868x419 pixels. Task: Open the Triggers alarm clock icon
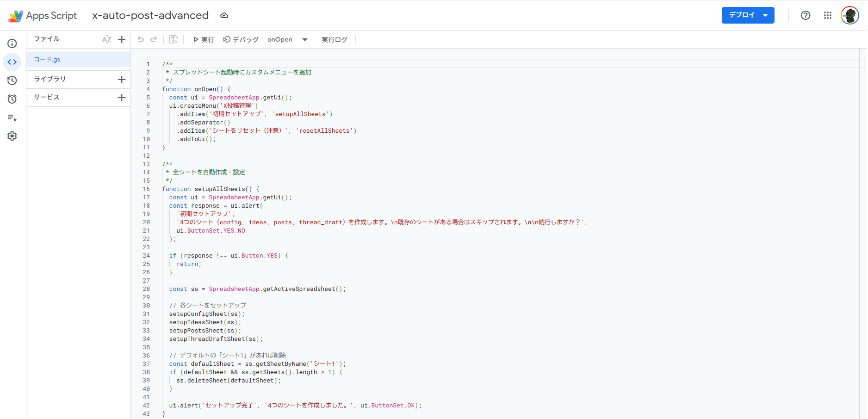tap(12, 99)
